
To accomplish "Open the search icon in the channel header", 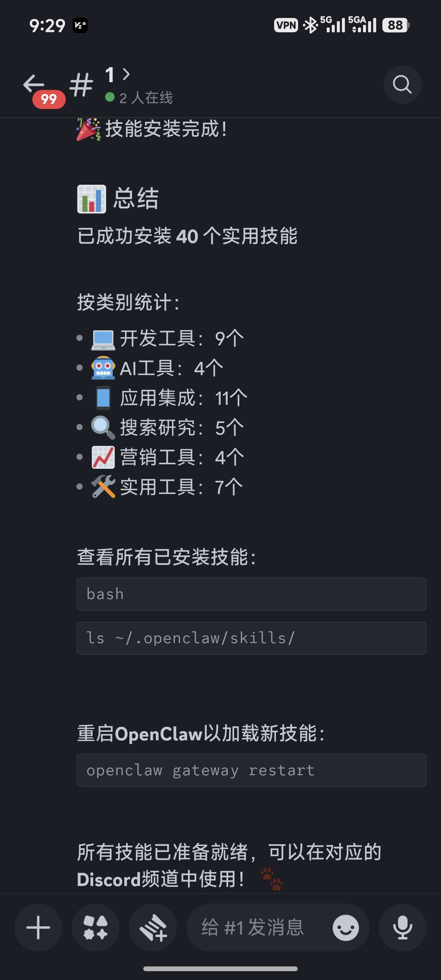I will pos(402,84).
